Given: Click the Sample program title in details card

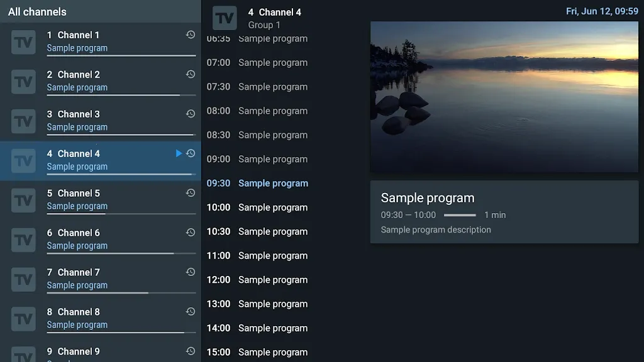Looking at the screenshot, I should coord(428,198).
